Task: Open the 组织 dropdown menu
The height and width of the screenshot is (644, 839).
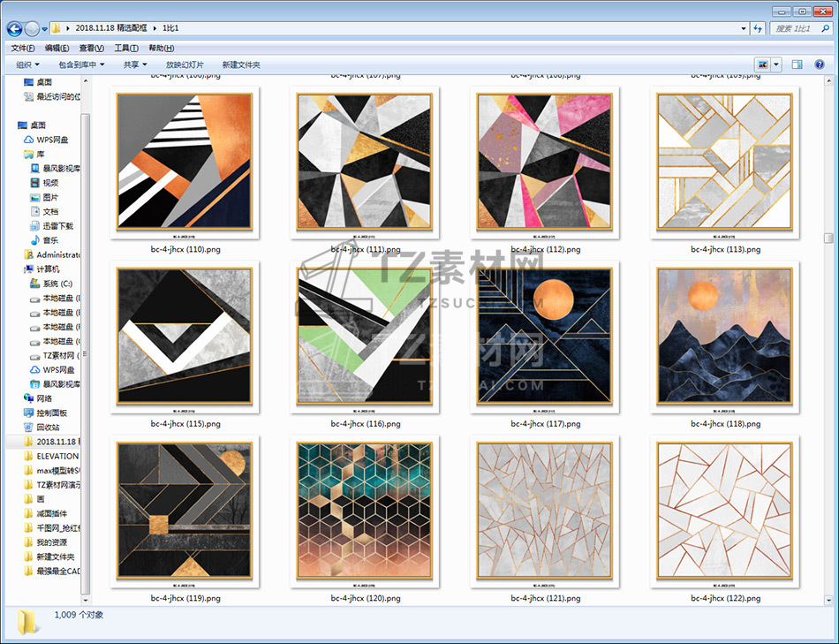Action: click(27, 64)
